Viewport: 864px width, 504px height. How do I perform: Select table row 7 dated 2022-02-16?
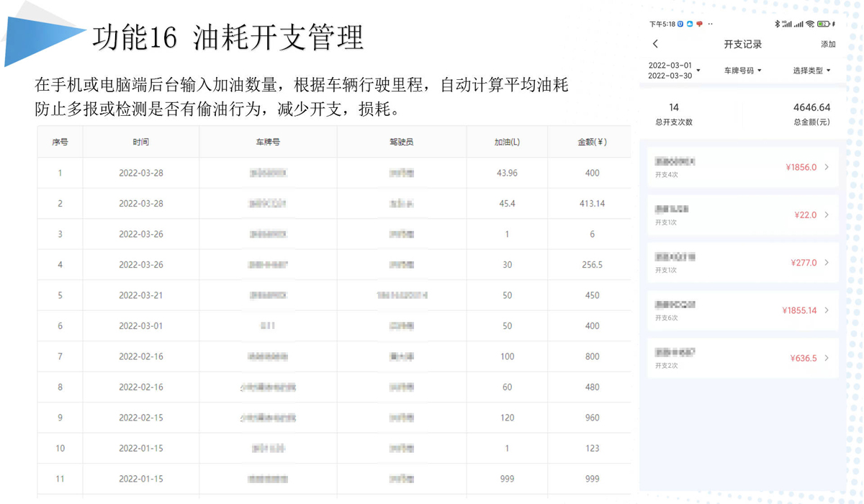[x=334, y=356]
